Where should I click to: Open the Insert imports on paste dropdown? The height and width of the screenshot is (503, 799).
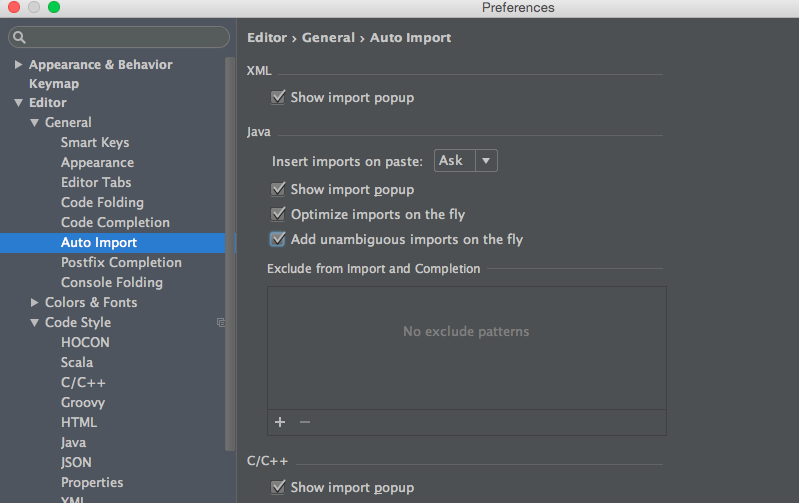click(465, 160)
